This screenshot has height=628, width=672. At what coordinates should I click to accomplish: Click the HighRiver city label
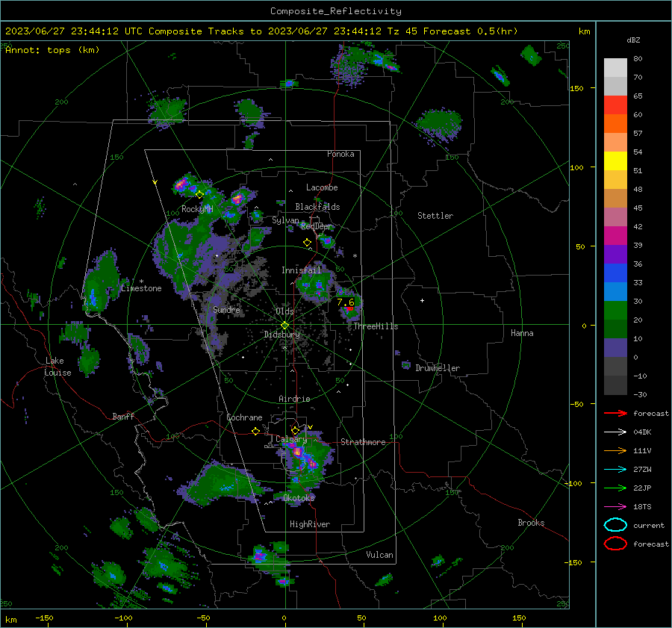pos(310,524)
